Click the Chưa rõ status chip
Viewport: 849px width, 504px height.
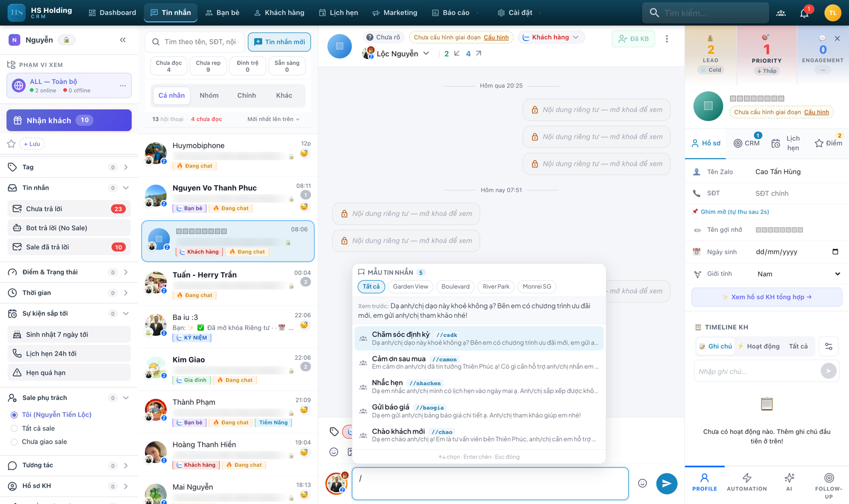coord(384,37)
